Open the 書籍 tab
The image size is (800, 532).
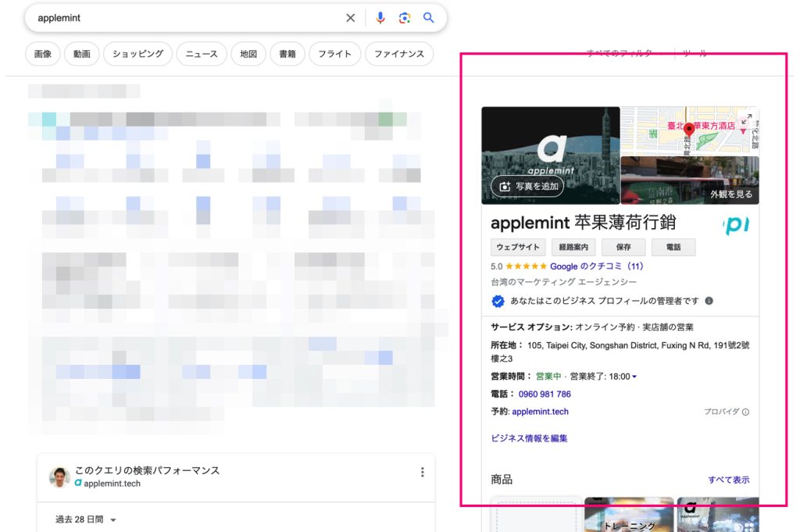[x=287, y=54]
